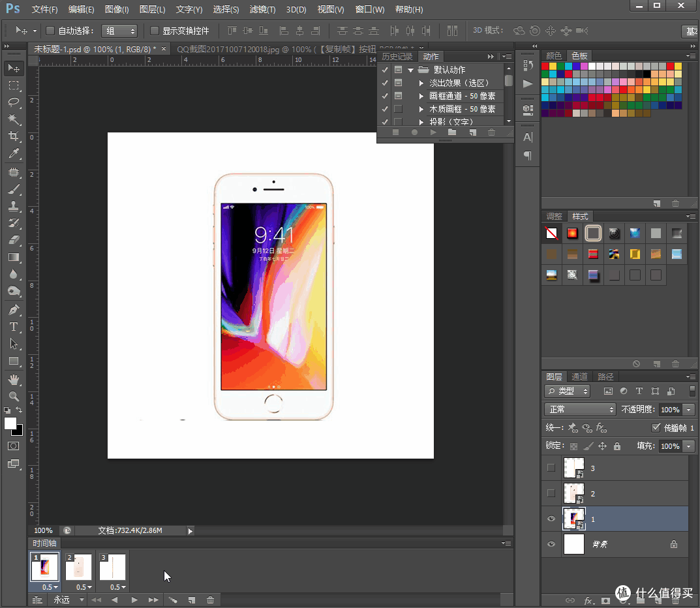Pick the red swatch in 色板
The width and height of the screenshot is (700, 608).
[x=545, y=66]
